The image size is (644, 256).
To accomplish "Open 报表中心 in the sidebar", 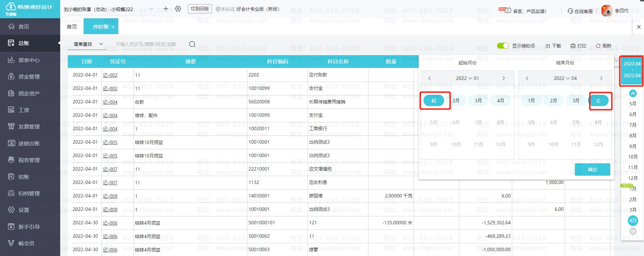I will [30, 60].
